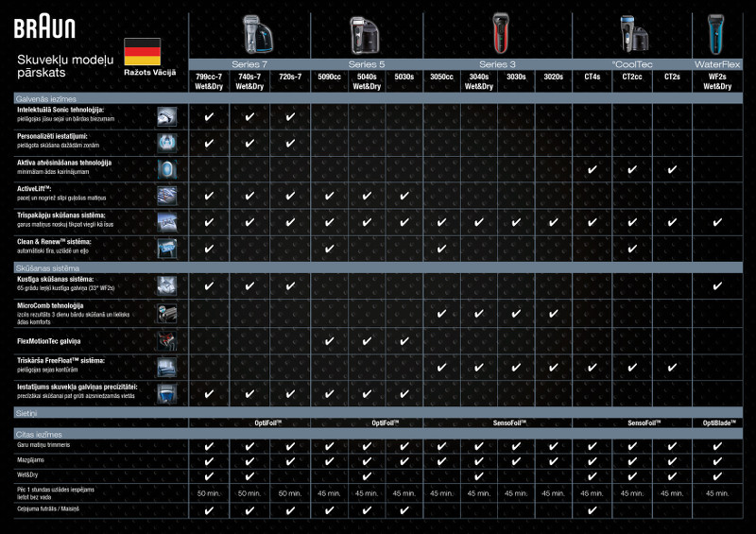This screenshot has width=756, height=534.
Task: Click the Sietiņi section header
Action: [x=378, y=413]
